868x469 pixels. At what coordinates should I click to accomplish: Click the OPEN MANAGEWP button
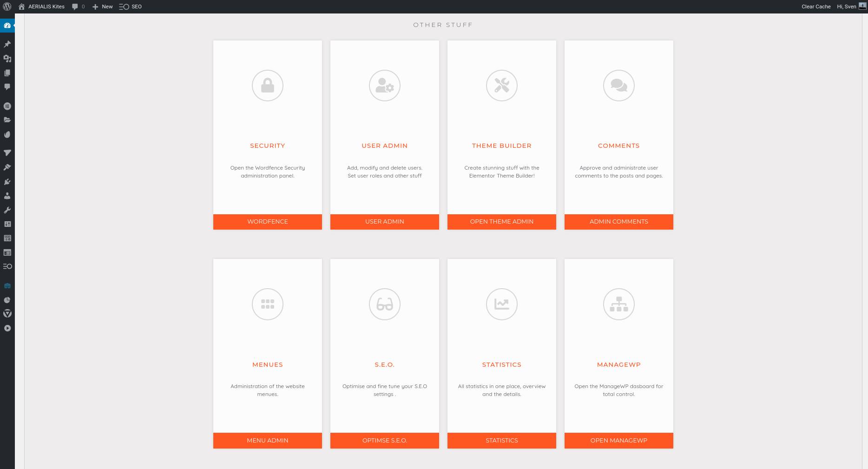click(619, 441)
